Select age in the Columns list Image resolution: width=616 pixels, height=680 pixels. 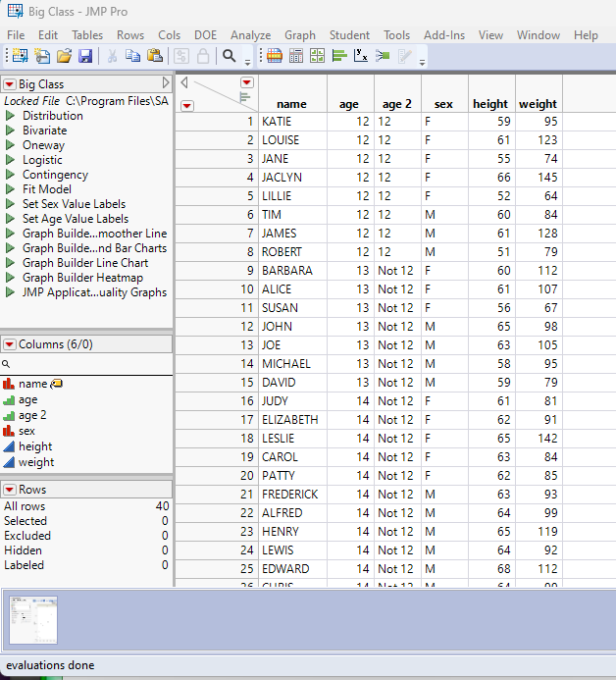[x=28, y=399]
